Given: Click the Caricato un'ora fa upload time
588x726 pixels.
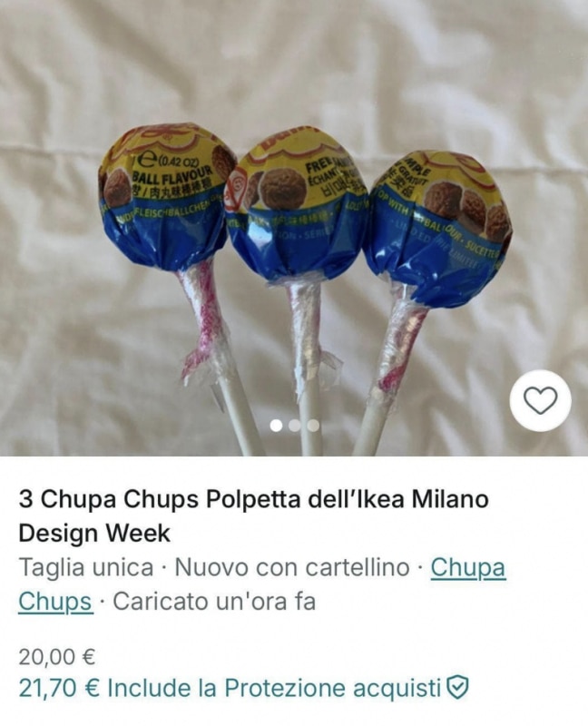Looking at the screenshot, I should (214, 602).
